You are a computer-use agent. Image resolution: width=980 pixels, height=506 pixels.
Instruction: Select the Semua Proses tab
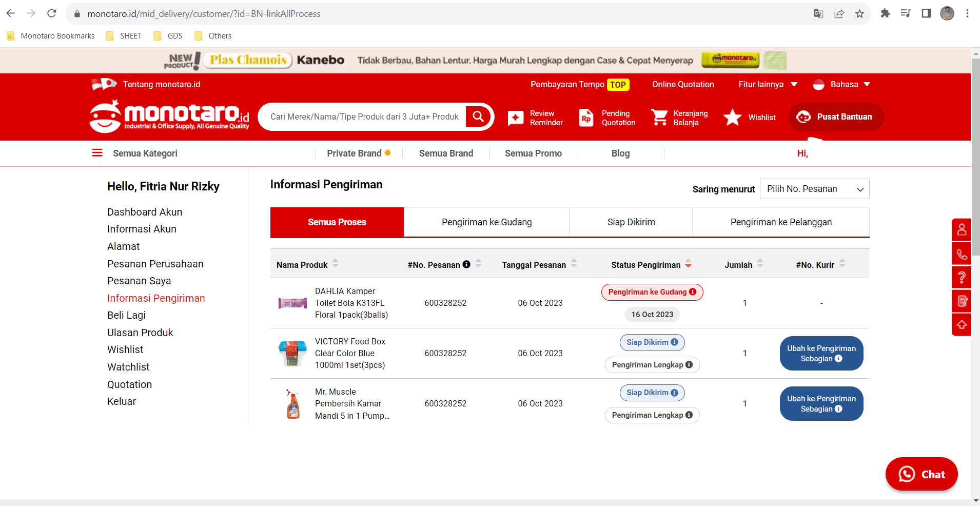[337, 222]
